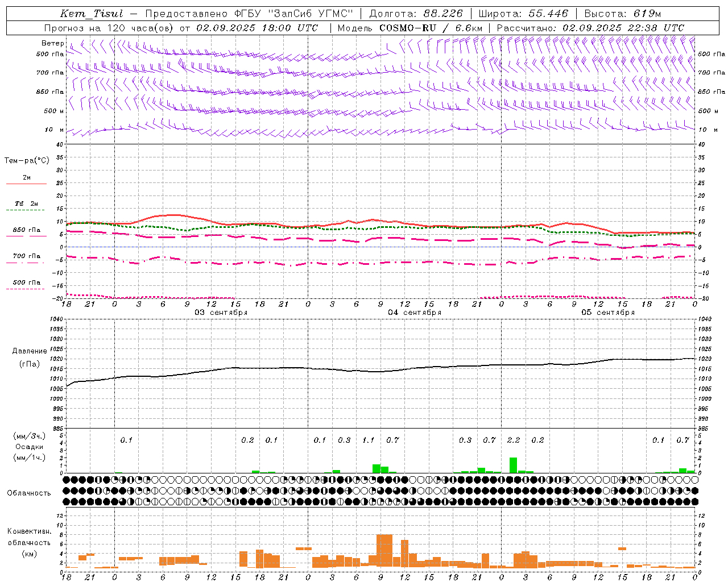728x582 pixels.
Task: Click the "Осадки" precipitation label
Action: tap(29, 447)
